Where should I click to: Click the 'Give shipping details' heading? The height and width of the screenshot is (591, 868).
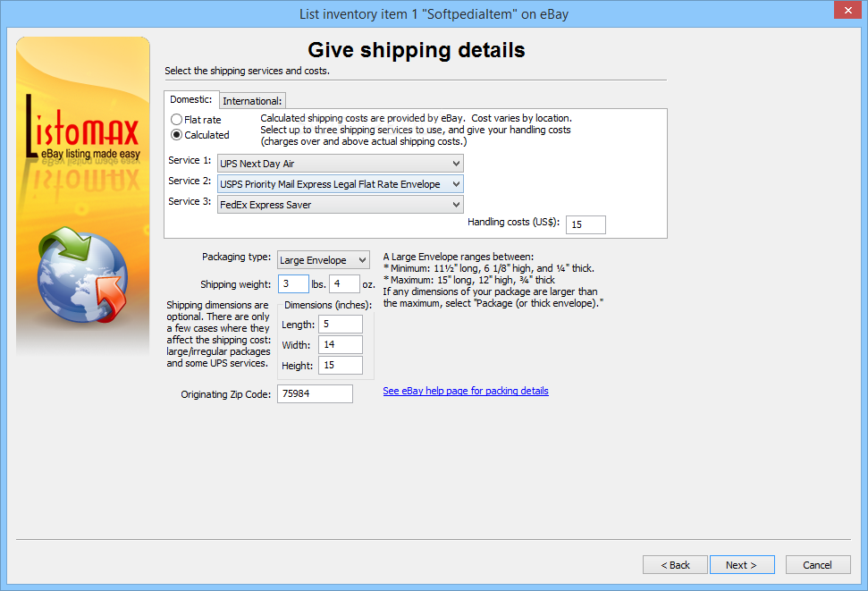click(417, 50)
